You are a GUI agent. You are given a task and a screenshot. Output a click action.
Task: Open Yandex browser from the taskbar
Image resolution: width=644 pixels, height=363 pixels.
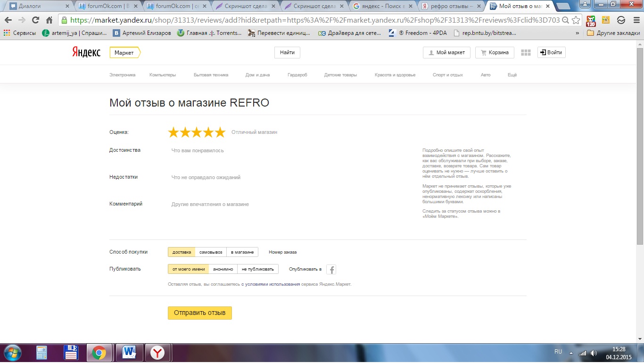(x=157, y=353)
